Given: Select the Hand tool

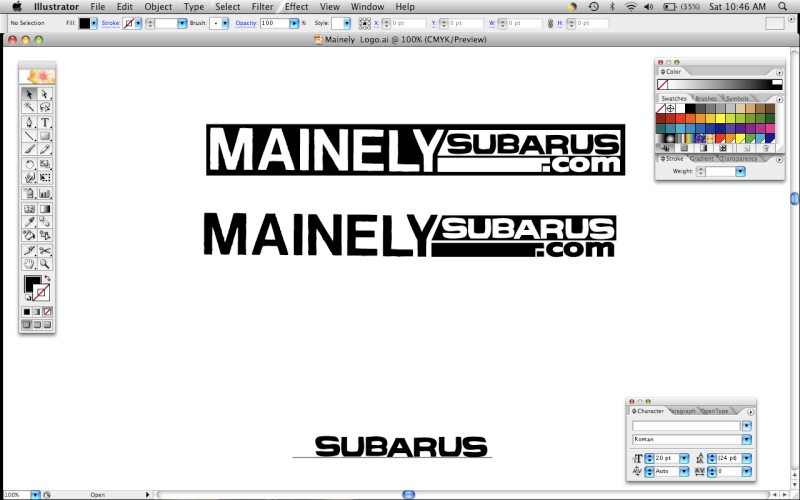Looking at the screenshot, I should pos(29,264).
